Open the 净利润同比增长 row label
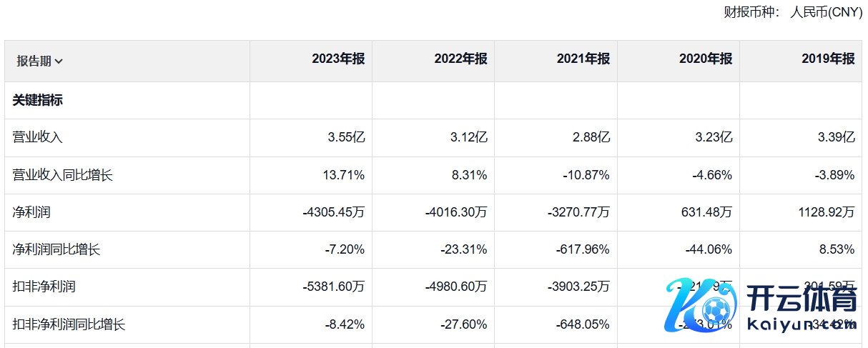This screenshot has width=868, height=348. pyautogui.click(x=56, y=249)
